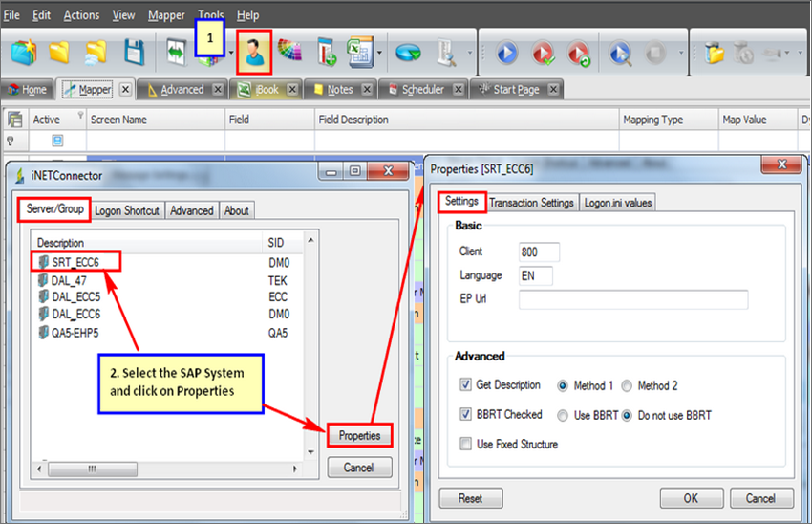Close the iBook tab with its X
The image size is (812, 524).
pyautogui.click(x=292, y=89)
